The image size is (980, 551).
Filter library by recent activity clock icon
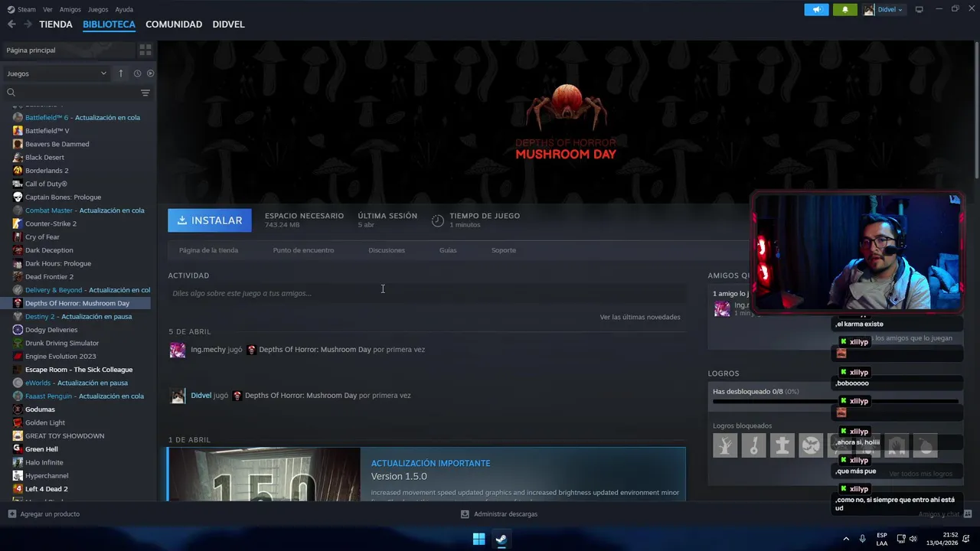[x=137, y=73]
